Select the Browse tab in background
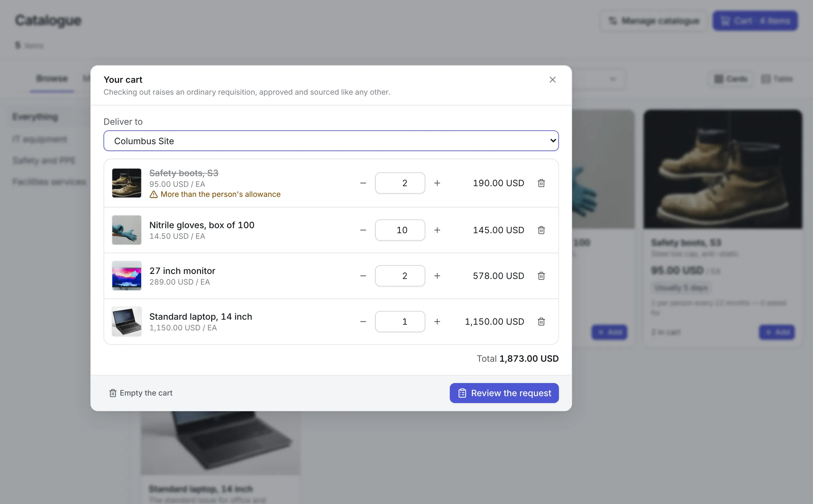 [52, 79]
